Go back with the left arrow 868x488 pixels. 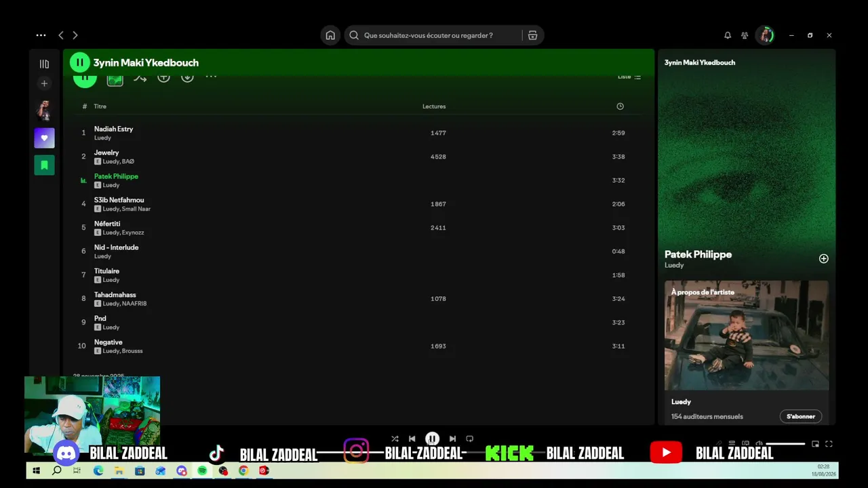61,35
